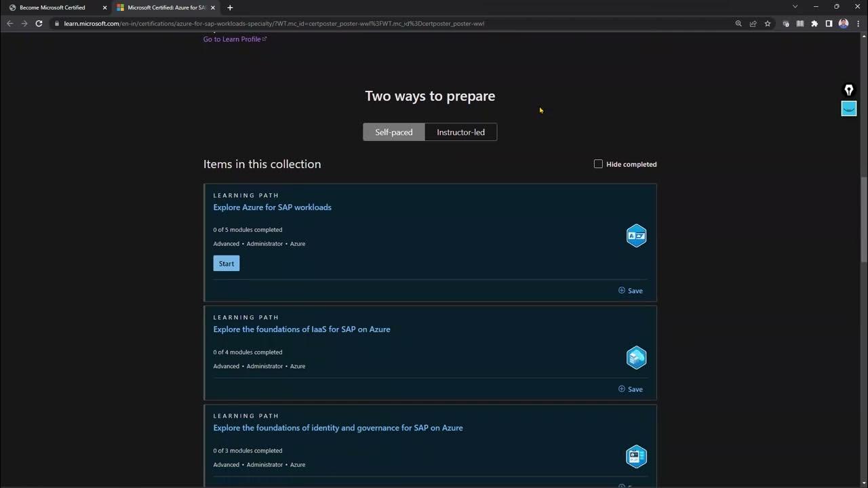Close the Become Microsoft Certified tab

pyautogui.click(x=104, y=7)
